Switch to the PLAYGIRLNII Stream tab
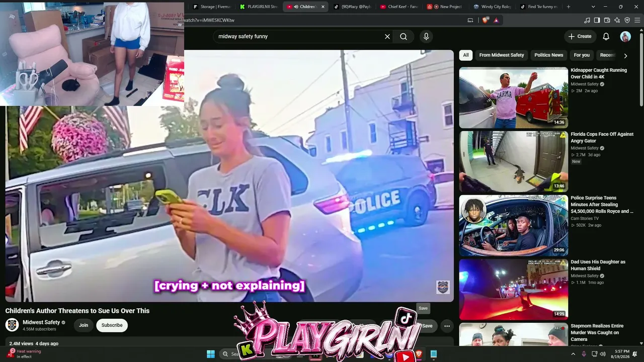This screenshot has height=362, width=644. [x=259, y=7]
